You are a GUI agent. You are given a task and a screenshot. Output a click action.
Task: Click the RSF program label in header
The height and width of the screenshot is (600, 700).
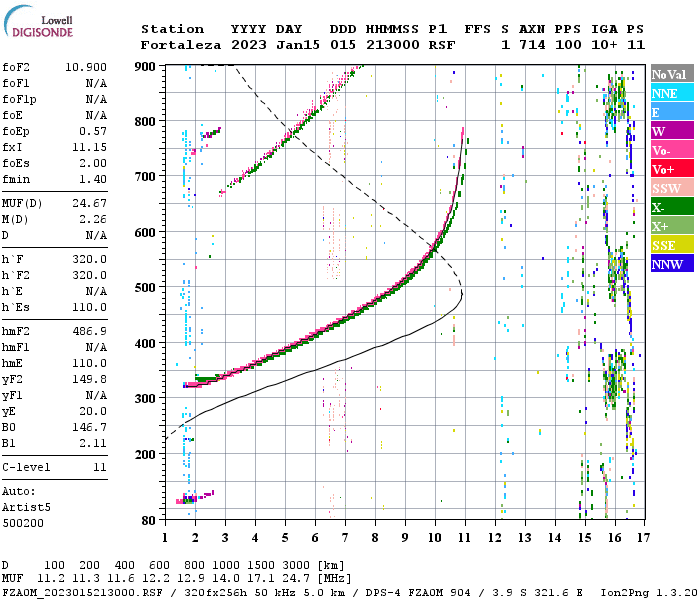point(442,45)
